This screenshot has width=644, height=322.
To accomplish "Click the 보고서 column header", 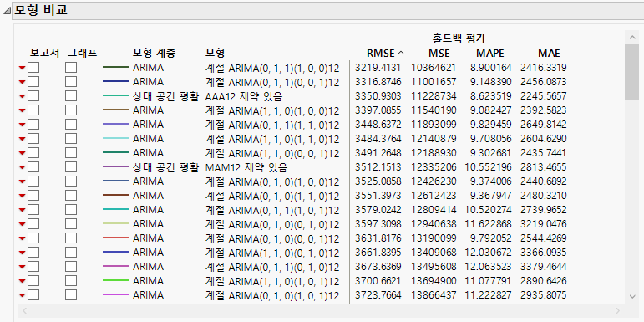I will click(x=45, y=53).
